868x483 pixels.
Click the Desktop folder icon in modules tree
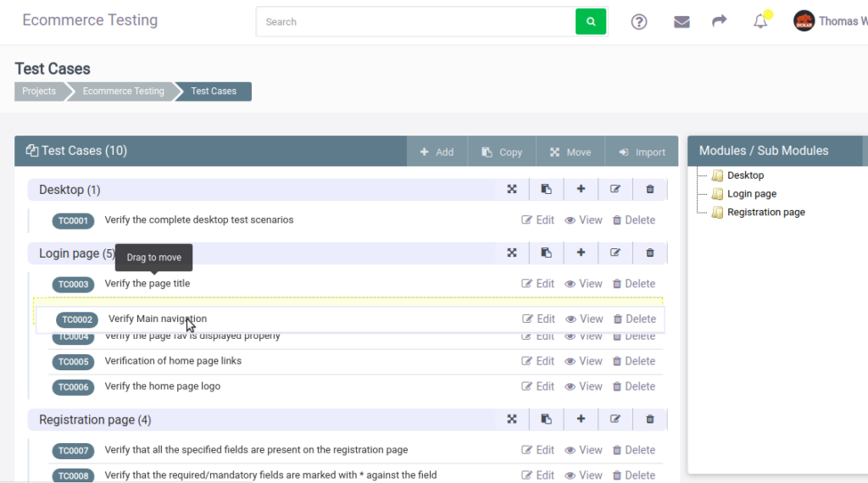[717, 175]
